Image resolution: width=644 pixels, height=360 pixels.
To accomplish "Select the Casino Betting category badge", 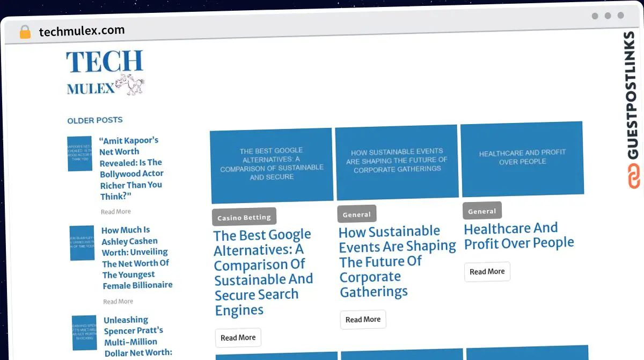I will (244, 217).
